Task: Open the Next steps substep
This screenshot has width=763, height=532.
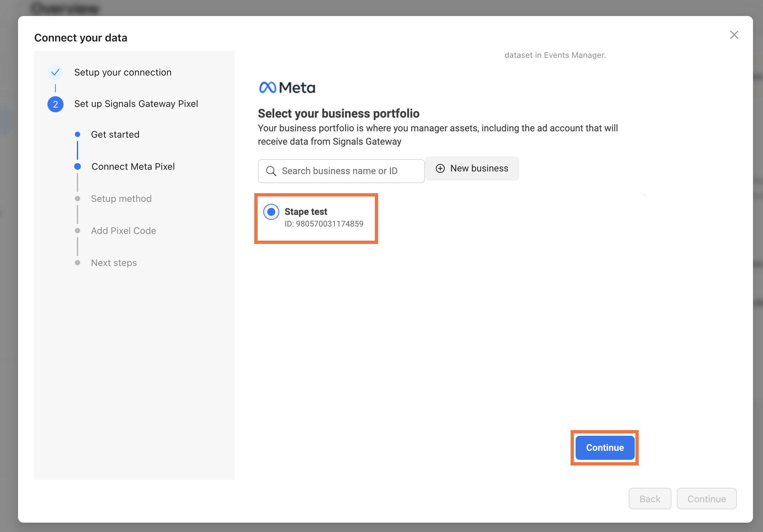Action: pyautogui.click(x=114, y=263)
